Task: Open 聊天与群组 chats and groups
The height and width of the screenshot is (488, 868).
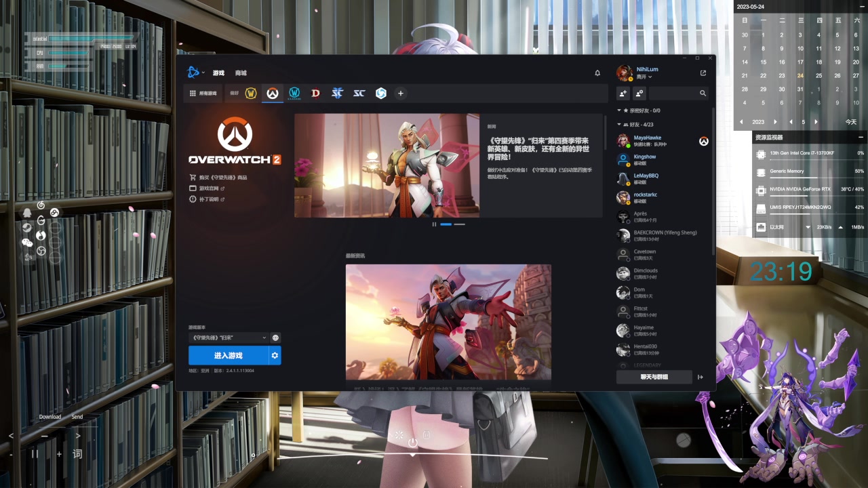Action: point(654,377)
